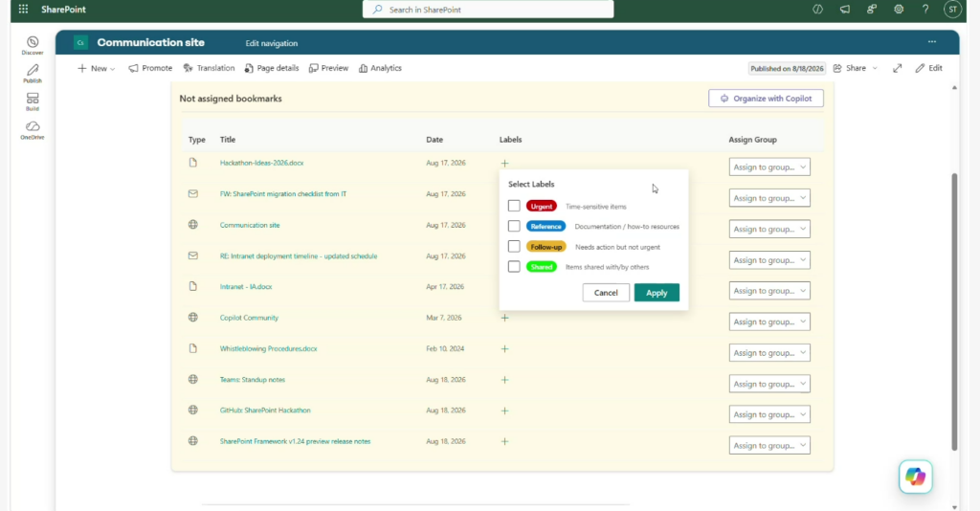Viewport: 980px width, 511px height.
Task: Click the Search in SharePoint box
Action: point(488,10)
